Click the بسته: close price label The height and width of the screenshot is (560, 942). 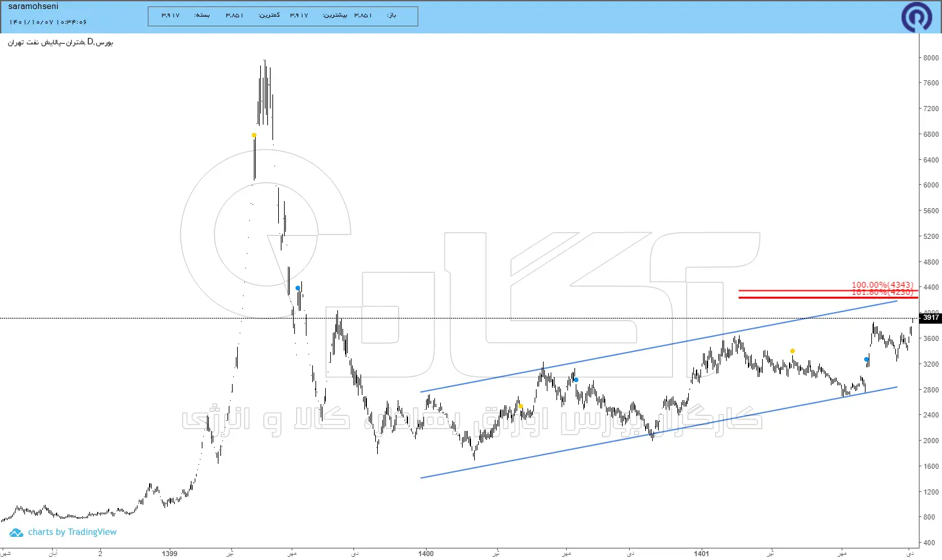point(202,15)
